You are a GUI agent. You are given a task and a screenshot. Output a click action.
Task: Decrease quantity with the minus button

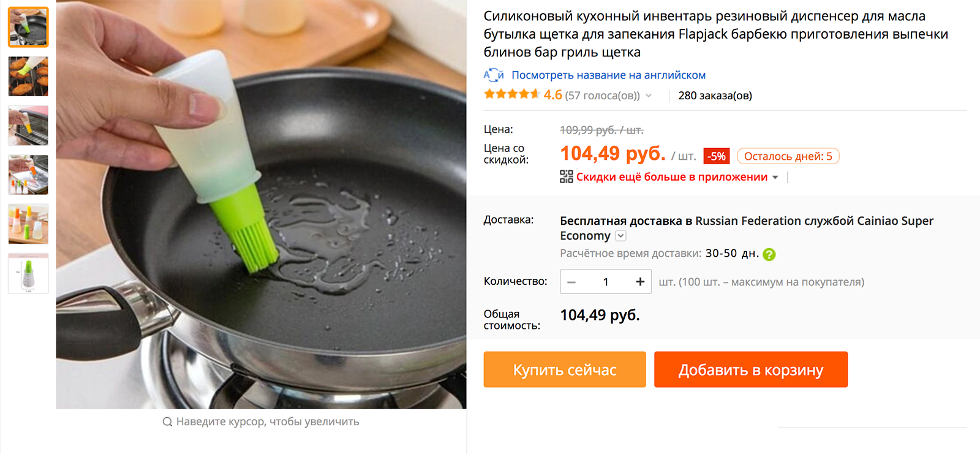click(x=571, y=282)
